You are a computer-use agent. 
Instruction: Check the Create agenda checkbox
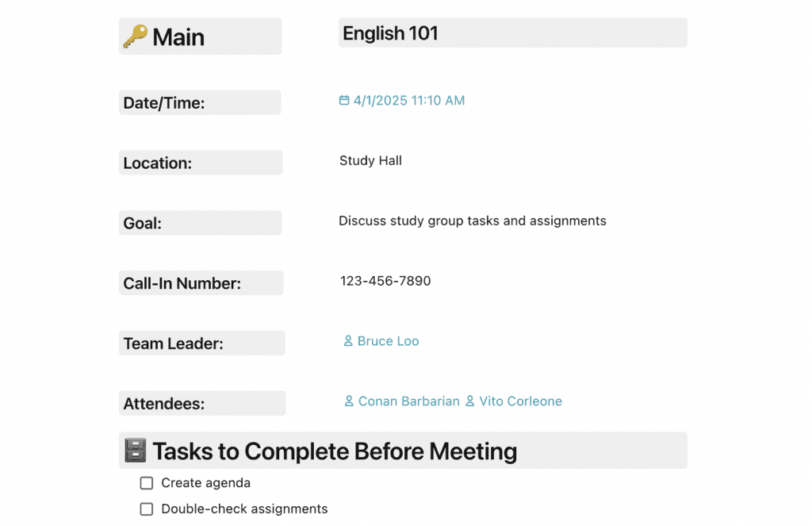tap(147, 483)
